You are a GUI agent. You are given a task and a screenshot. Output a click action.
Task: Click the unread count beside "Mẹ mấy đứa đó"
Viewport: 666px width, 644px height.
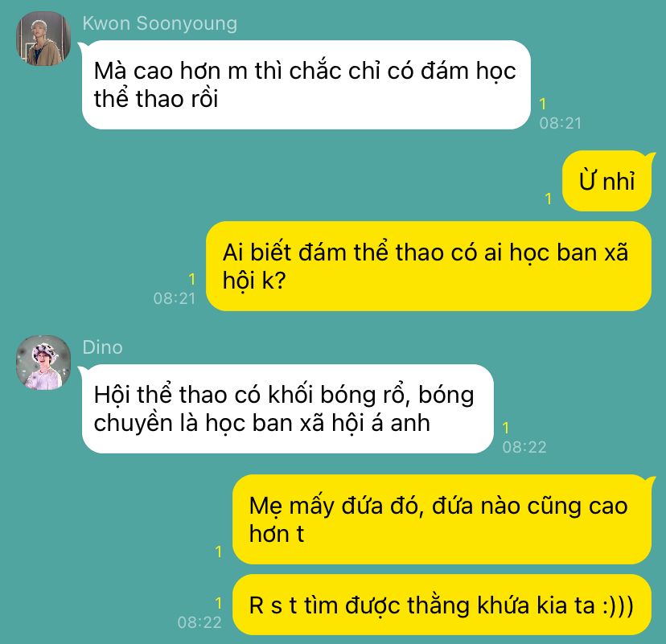[x=218, y=552]
